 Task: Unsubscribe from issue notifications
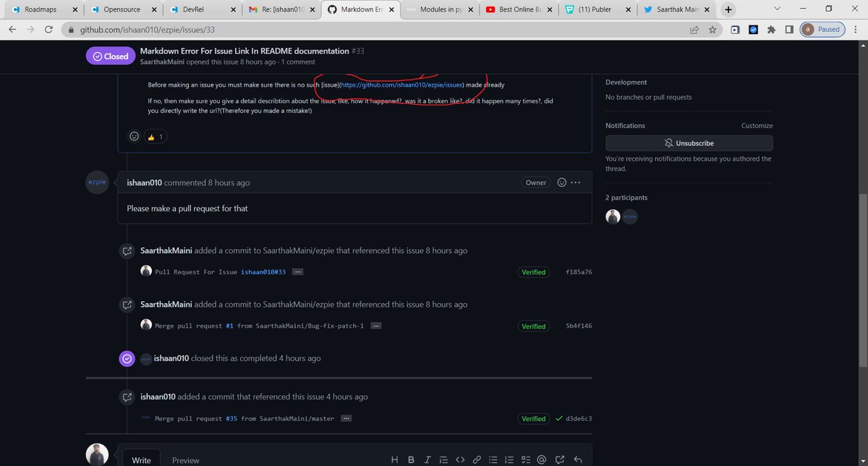[x=689, y=143]
